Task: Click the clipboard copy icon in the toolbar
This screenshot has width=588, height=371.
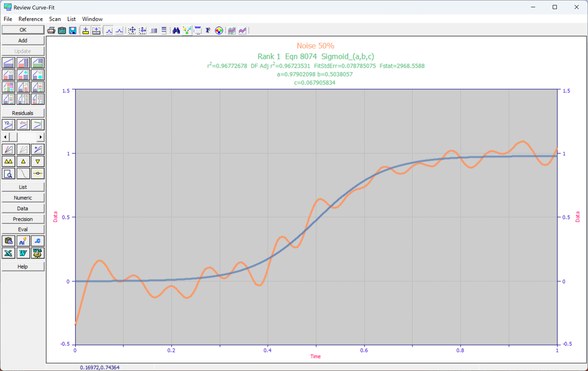Action: (62, 30)
